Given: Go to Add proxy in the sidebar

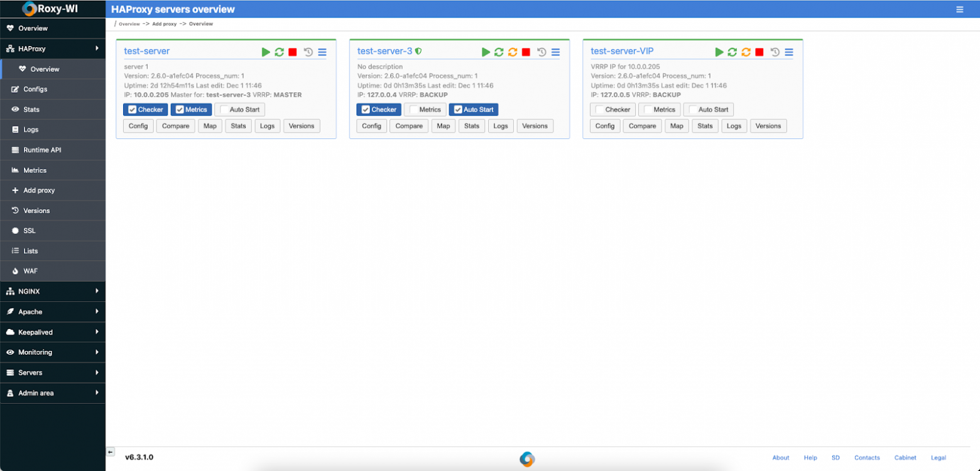Looking at the screenshot, I should (x=53, y=190).
